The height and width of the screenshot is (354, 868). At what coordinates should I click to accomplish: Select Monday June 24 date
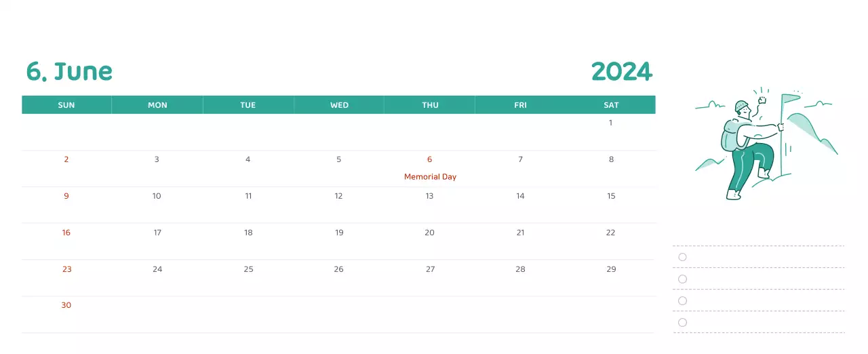tap(157, 269)
